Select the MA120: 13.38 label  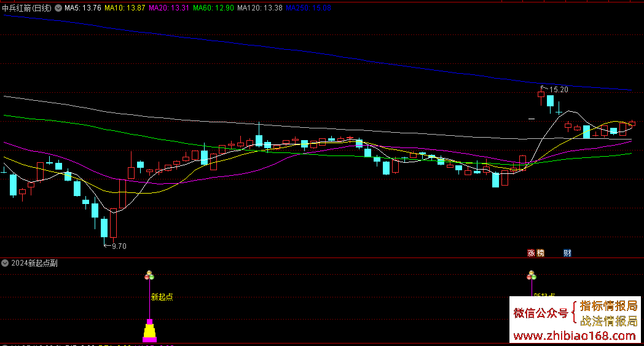259,8
